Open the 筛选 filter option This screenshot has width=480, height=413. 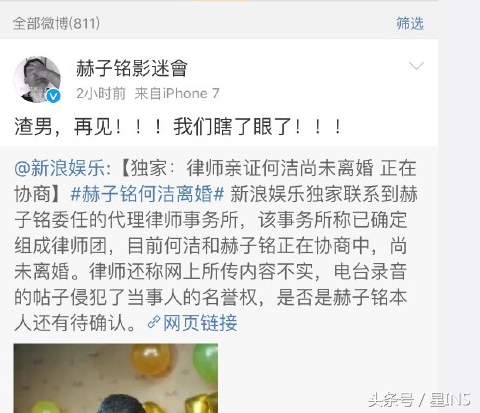point(410,24)
